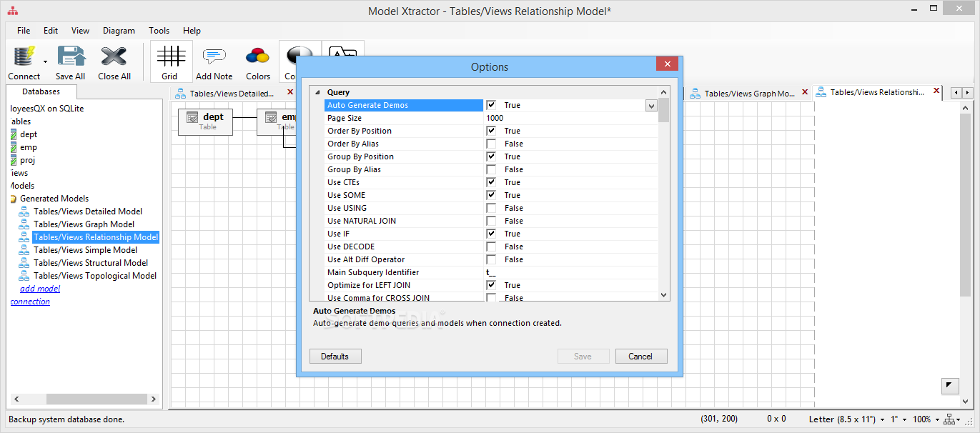
Task: Click the Options list scroll down arrow
Action: (x=663, y=294)
